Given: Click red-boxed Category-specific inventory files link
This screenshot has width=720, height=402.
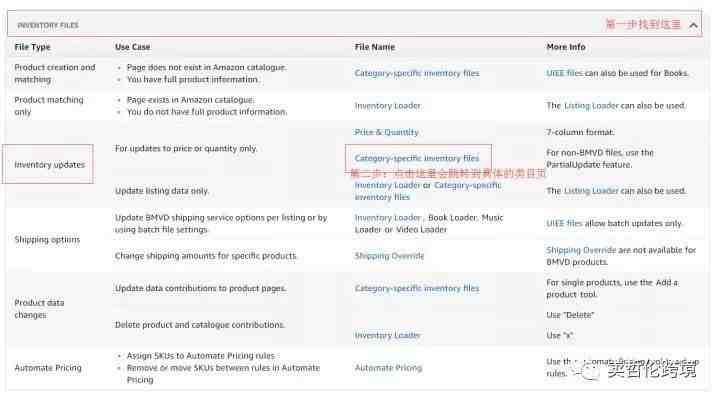Looking at the screenshot, I should 416,158.
